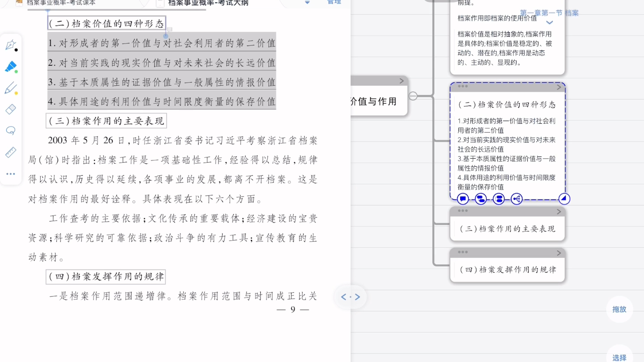Tap the 选择 button at bottom right
The width and height of the screenshot is (644, 362).
(619, 358)
